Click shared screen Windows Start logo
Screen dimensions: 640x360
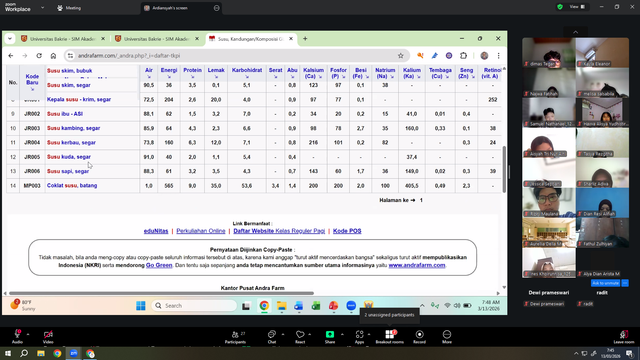point(141,306)
